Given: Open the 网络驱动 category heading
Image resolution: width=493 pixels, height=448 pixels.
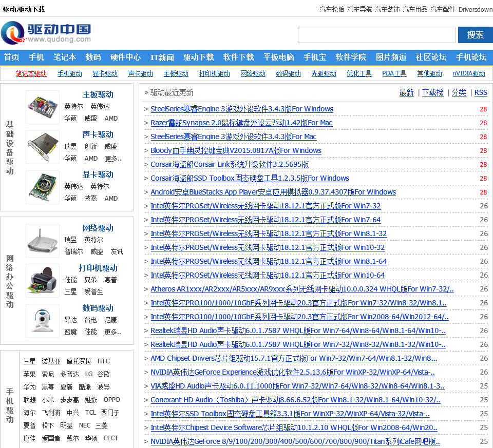Looking at the screenshot, I should (98, 228).
